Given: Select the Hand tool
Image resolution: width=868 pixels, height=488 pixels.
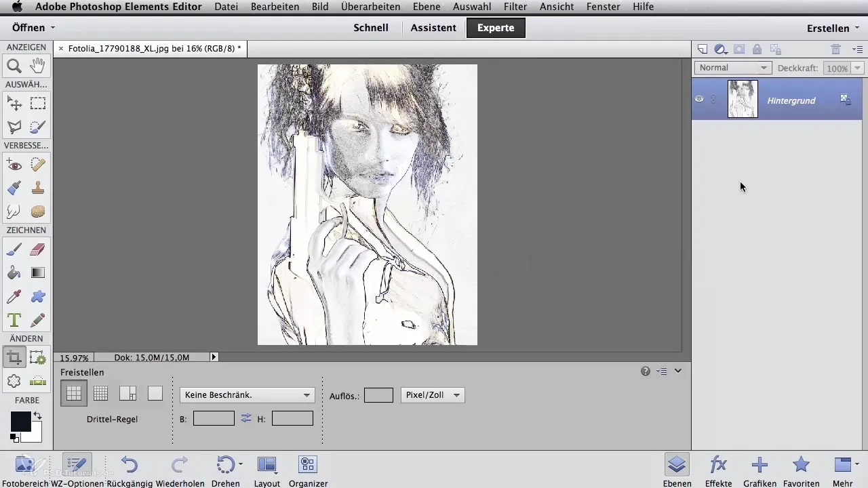Looking at the screenshot, I should pyautogui.click(x=38, y=66).
